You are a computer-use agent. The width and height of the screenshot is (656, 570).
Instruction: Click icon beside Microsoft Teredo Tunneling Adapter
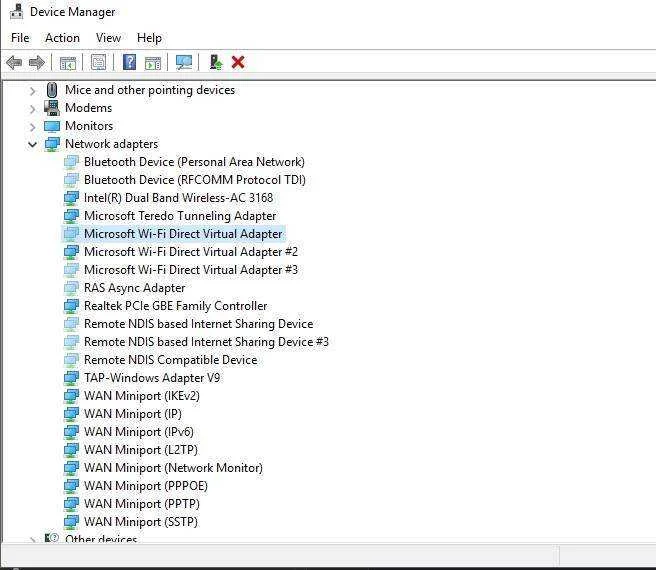pyautogui.click(x=72, y=216)
